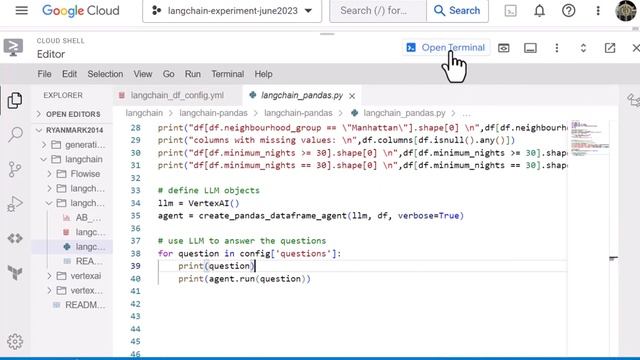640x360 pixels.
Task: Select the AB_... file in explorer
Action: (x=82, y=218)
